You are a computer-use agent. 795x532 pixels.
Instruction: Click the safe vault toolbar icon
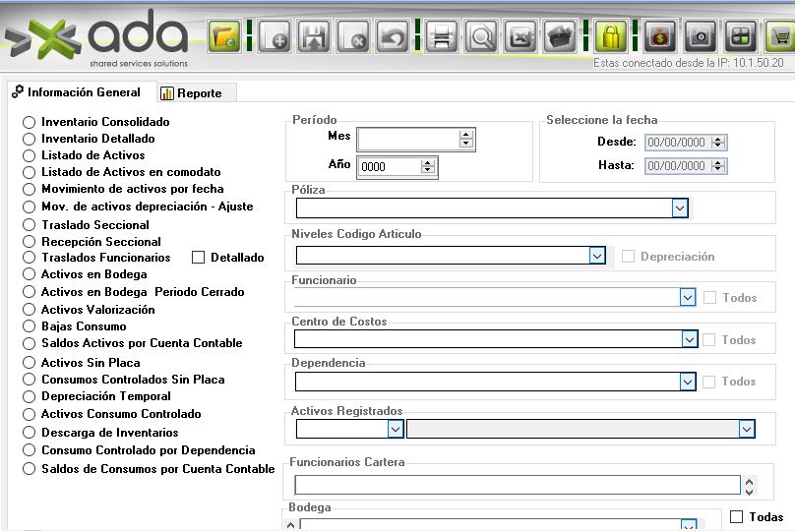coord(701,36)
